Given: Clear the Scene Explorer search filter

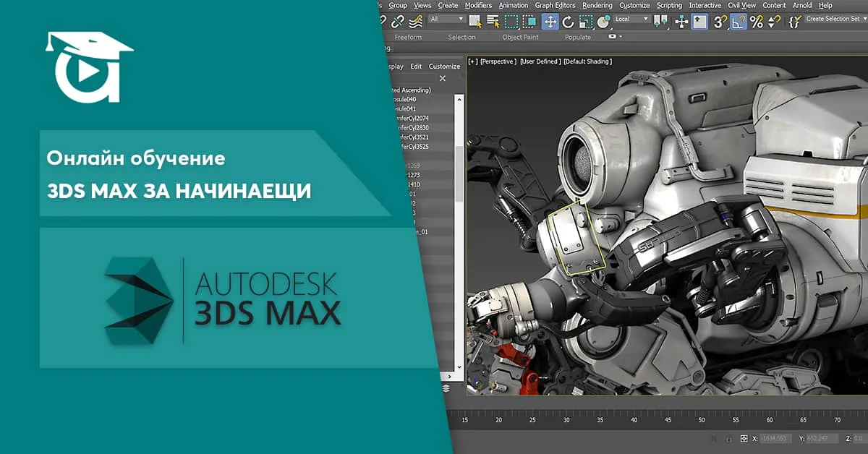Looking at the screenshot, I should [443, 78].
